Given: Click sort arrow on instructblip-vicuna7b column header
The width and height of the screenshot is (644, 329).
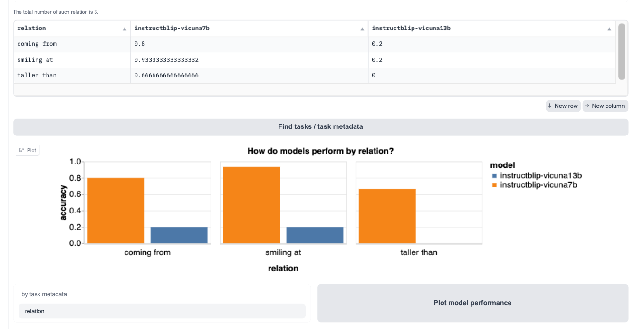Looking at the screenshot, I should pos(362,29).
